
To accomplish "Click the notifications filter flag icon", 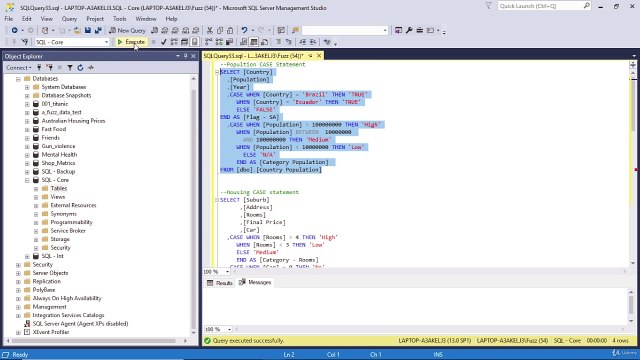I will point(489,6).
